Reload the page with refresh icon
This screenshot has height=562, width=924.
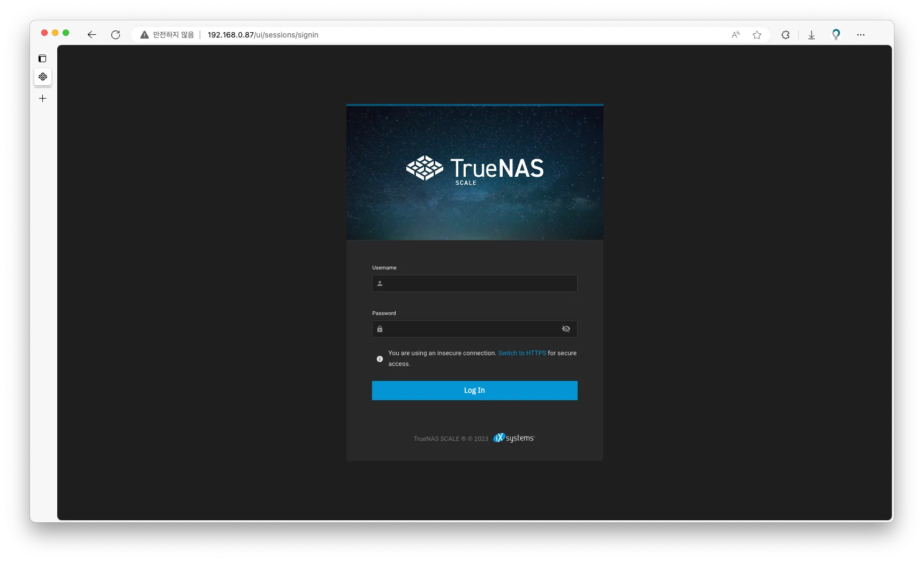[x=116, y=35]
